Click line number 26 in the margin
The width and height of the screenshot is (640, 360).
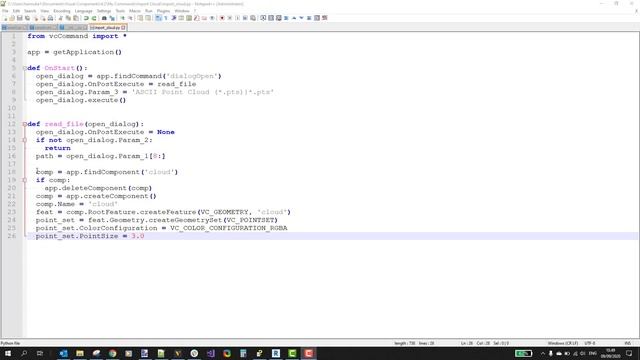click(x=11, y=236)
